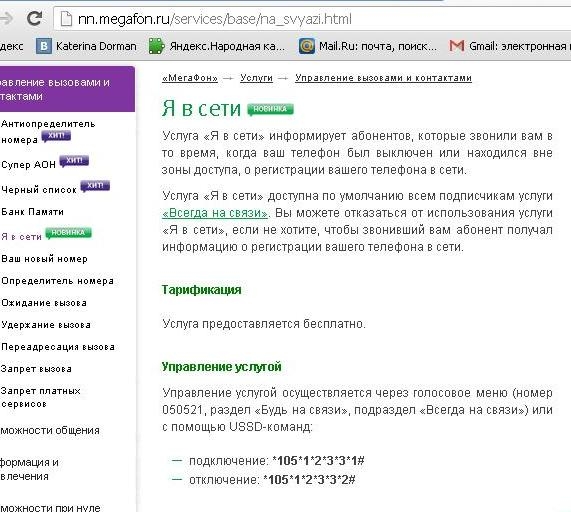Open the VK icon for Katerina Dorman bookmark
This screenshot has width=571, height=512.
(44, 46)
